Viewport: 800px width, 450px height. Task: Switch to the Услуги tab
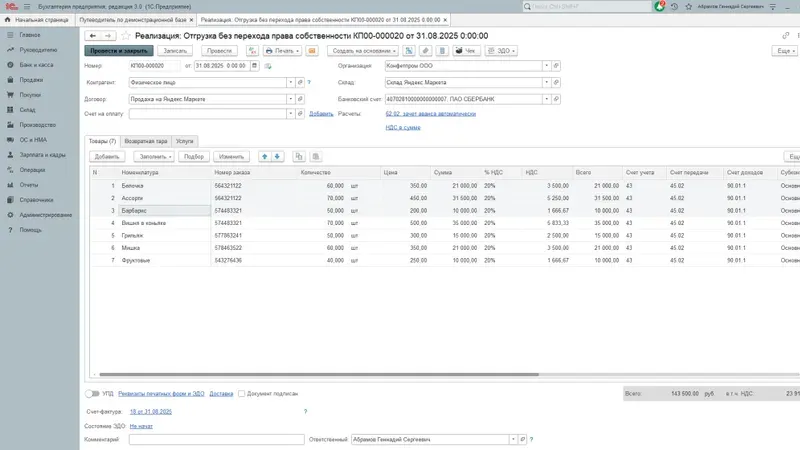coord(184,141)
